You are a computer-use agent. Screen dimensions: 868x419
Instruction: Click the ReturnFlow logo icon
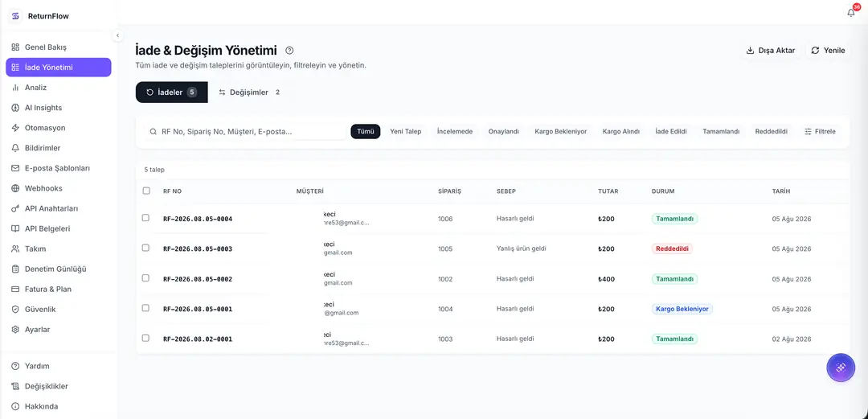point(15,16)
